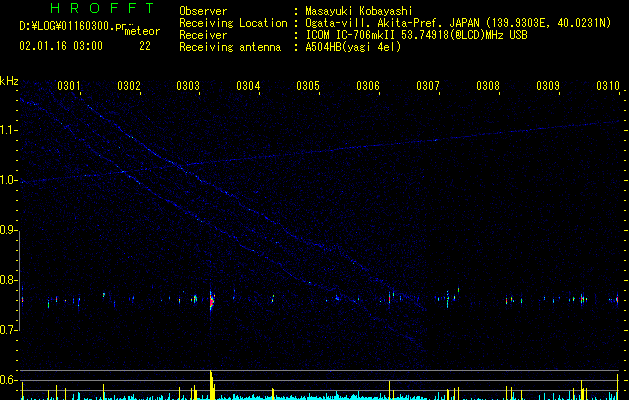Click the 0.8 kHz axis label
The height and width of the screenshot is (400, 629).
(x=9, y=280)
